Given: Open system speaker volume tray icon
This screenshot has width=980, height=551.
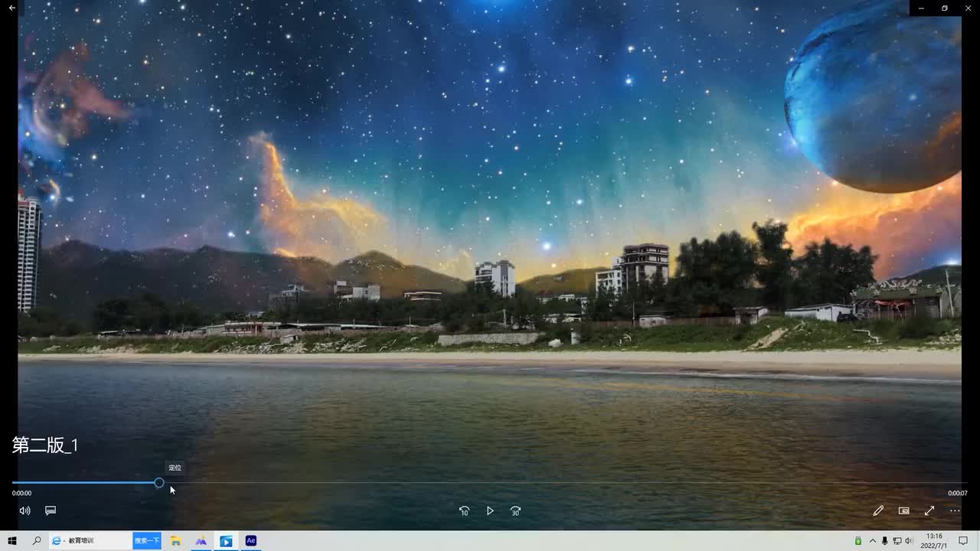Looking at the screenshot, I should click(x=909, y=541).
